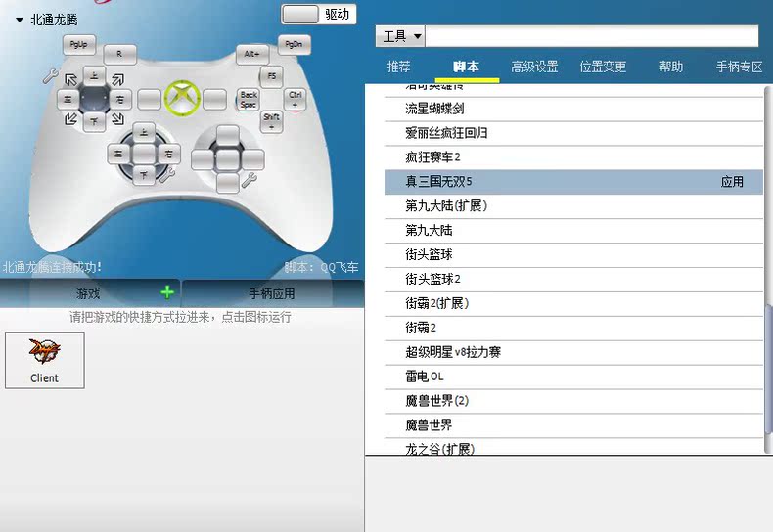Launch the Client game shortcut

(45, 361)
